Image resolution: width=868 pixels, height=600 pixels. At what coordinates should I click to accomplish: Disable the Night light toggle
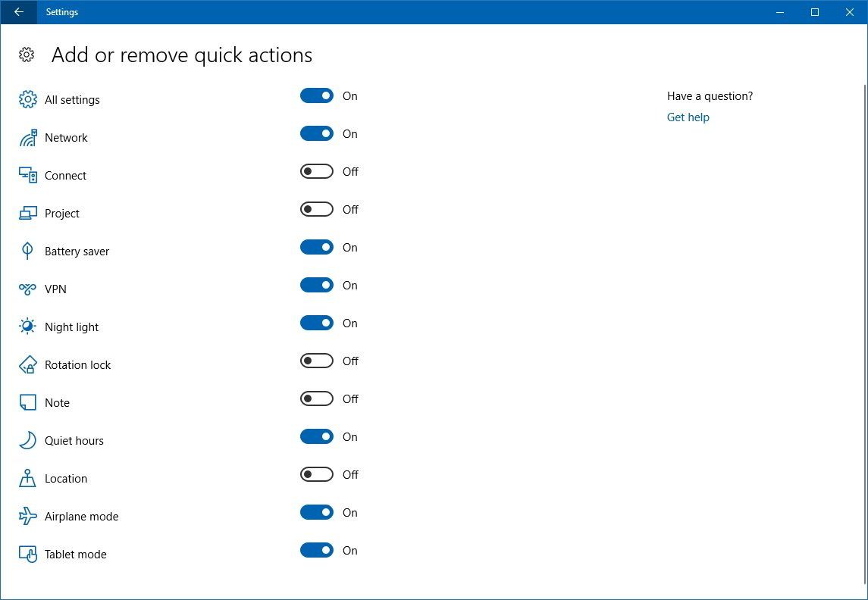[316, 323]
